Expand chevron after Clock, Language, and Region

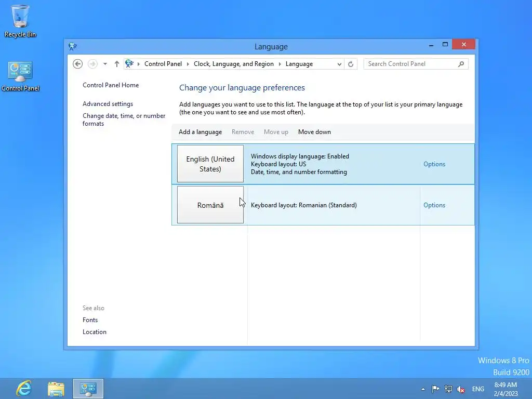point(280,64)
